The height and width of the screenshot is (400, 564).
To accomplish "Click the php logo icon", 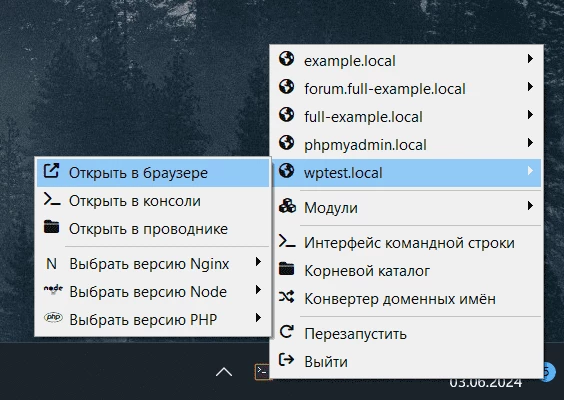I will [53, 317].
